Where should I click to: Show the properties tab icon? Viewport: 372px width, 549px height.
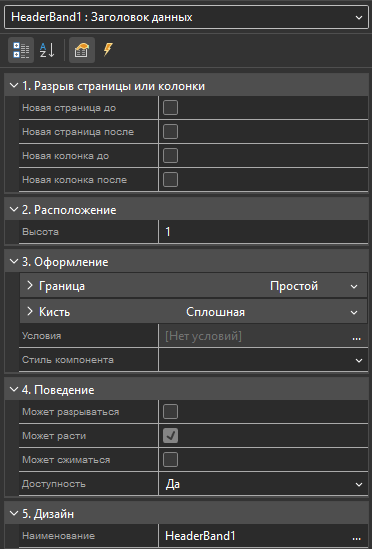(82, 50)
